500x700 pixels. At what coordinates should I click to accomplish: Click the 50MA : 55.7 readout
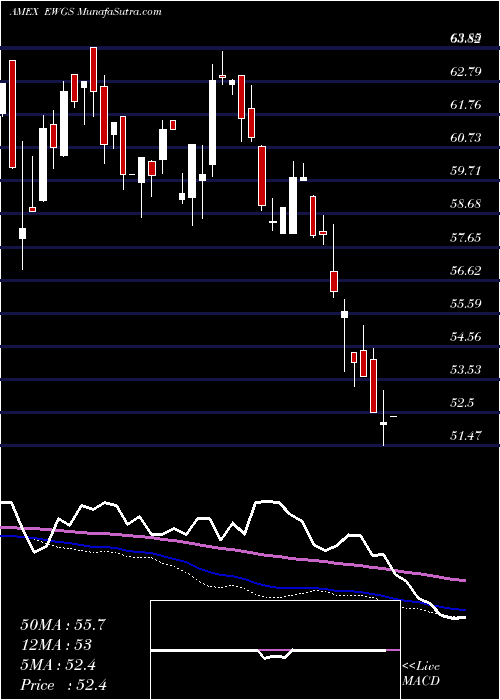[x=63, y=625]
